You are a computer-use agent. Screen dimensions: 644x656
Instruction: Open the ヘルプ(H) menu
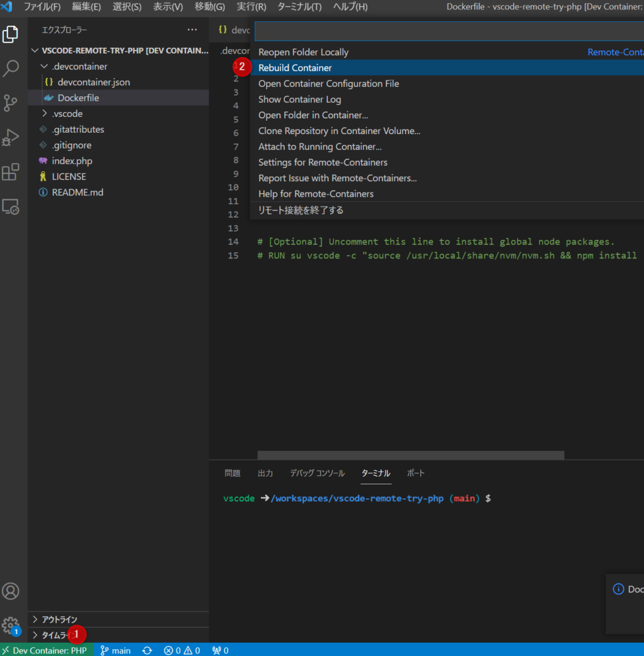point(350,7)
